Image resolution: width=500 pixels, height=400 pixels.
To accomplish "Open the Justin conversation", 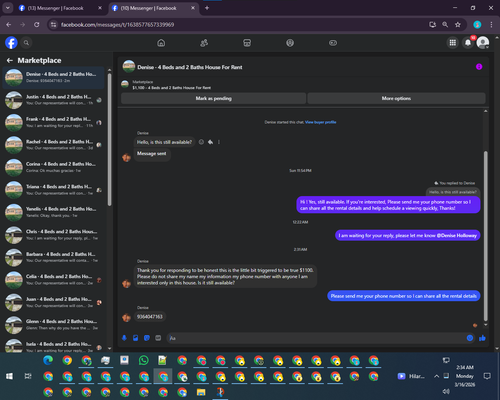I will (x=54, y=100).
